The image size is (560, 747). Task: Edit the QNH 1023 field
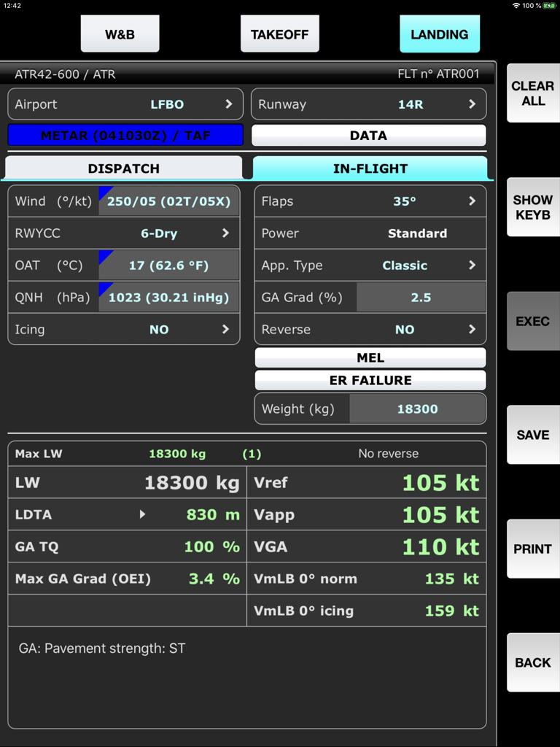pos(168,298)
